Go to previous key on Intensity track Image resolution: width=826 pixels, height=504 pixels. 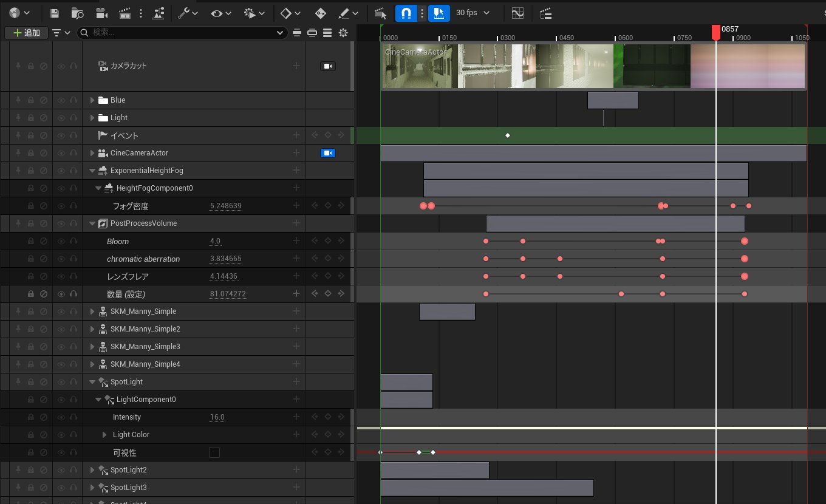tap(315, 417)
